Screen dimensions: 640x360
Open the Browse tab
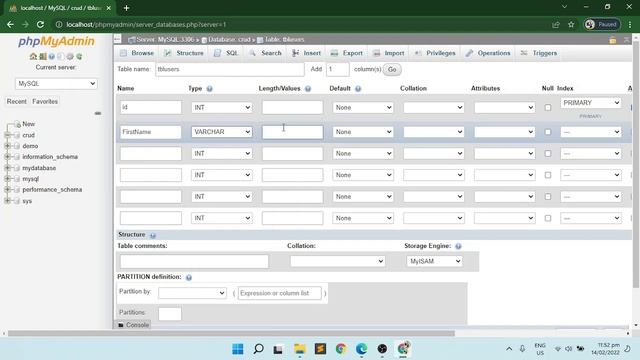[137, 53]
